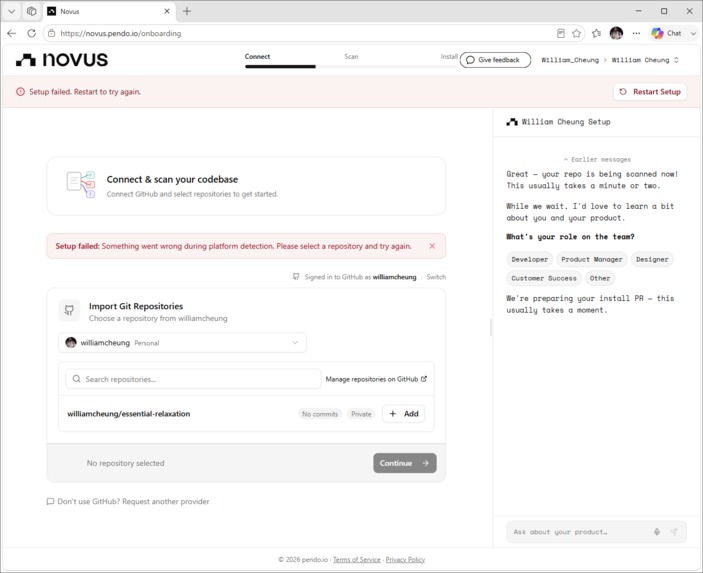Click the Continue button
The image size is (703, 573).
point(405,463)
